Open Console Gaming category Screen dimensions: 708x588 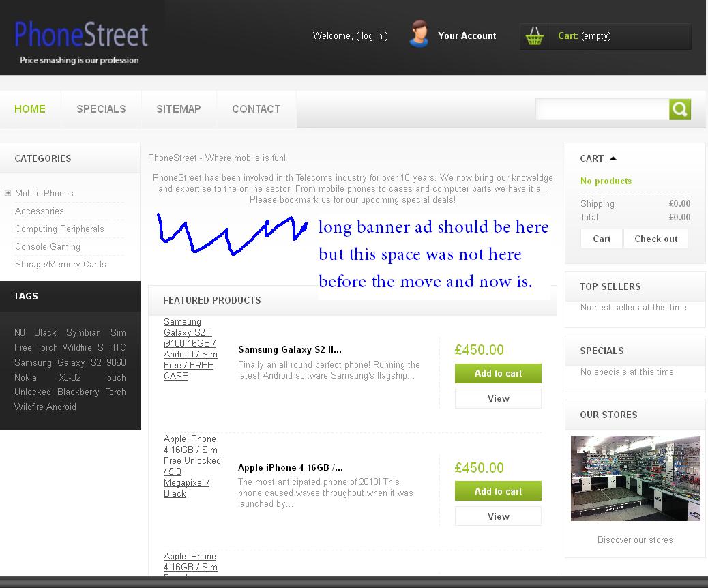point(48,246)
